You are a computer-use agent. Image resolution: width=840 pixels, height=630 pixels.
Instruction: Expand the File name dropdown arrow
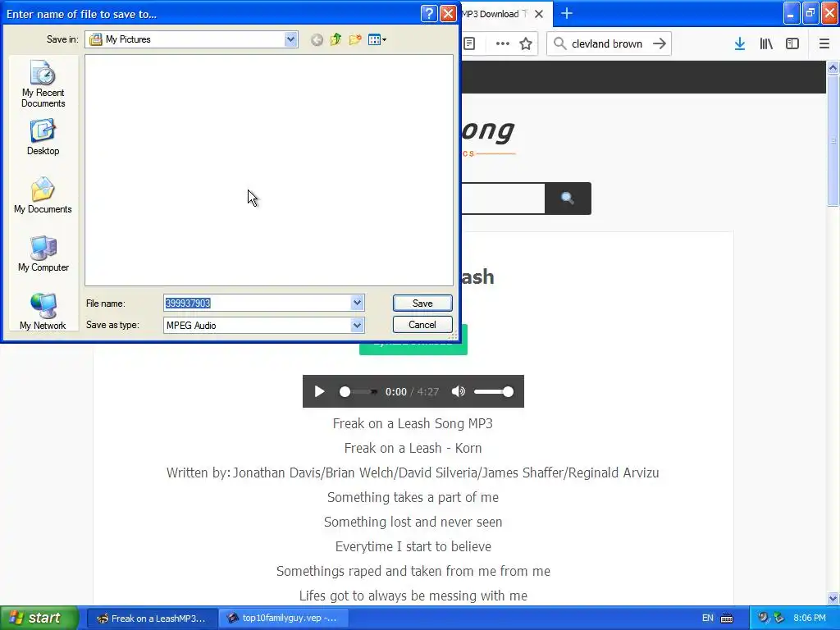tap(358, 303)
